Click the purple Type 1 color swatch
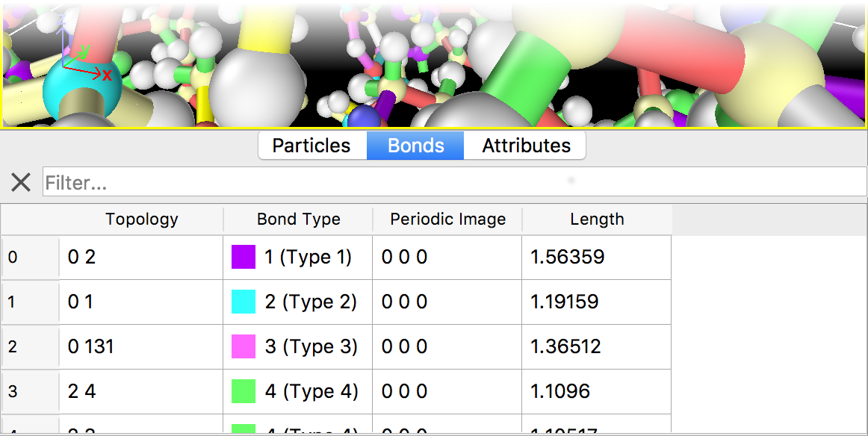Screen dimensions: 868x436 (x=244, y=258)
